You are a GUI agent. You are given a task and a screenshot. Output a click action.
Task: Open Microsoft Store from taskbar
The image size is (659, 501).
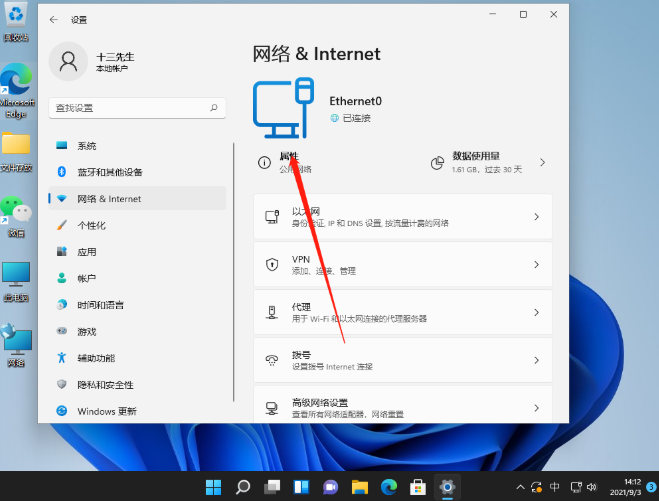coord(418,487)
